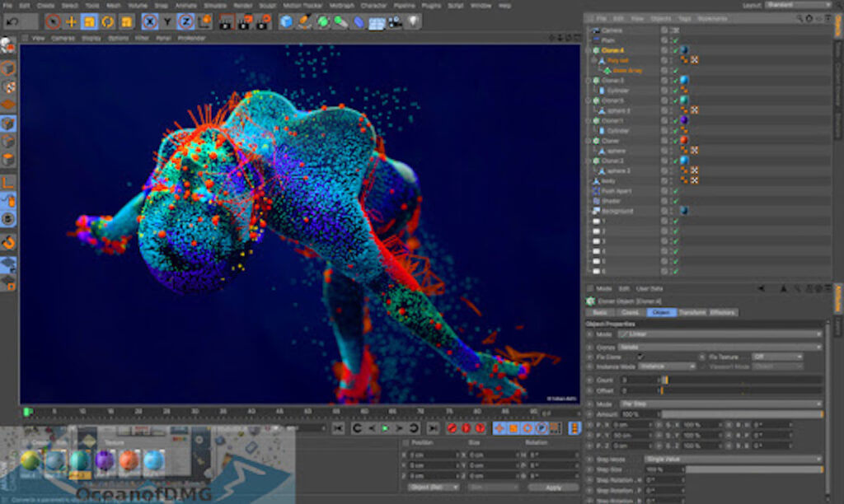
Task: Open viewport Display menu
Action: click(91, 38)
